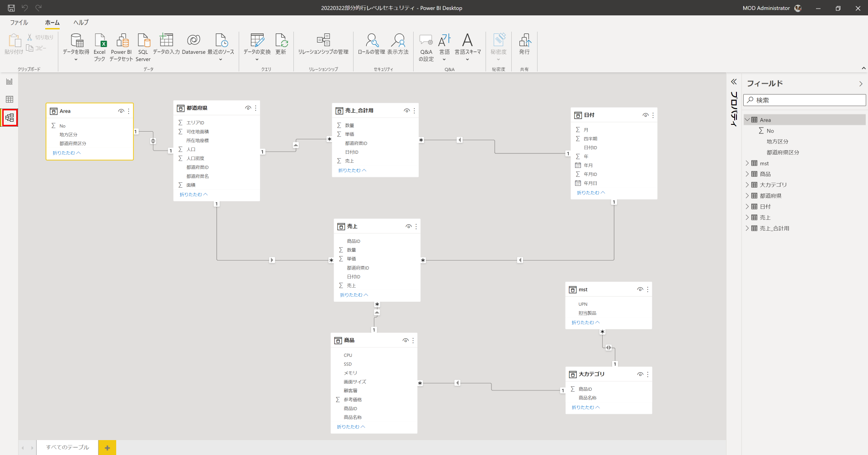Toggle visibility eye on 商品 table
868x455 pixels.
pos(406,341)
